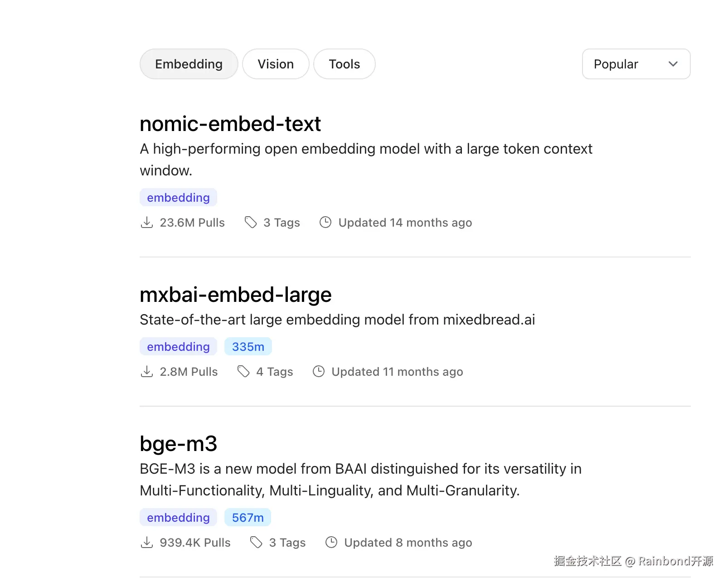Click tag icon next to 3 Tags for nomic-embed-text

click(251, 223)
